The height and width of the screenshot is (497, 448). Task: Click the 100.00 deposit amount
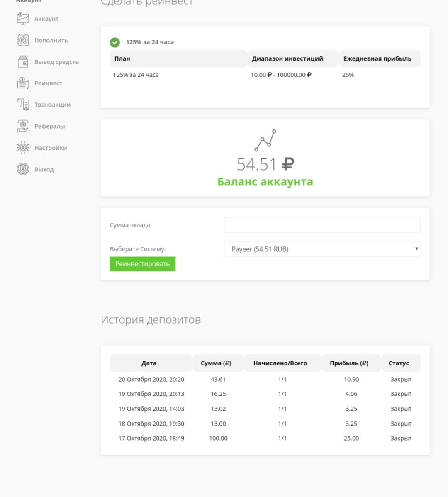(x=218, y=439)
